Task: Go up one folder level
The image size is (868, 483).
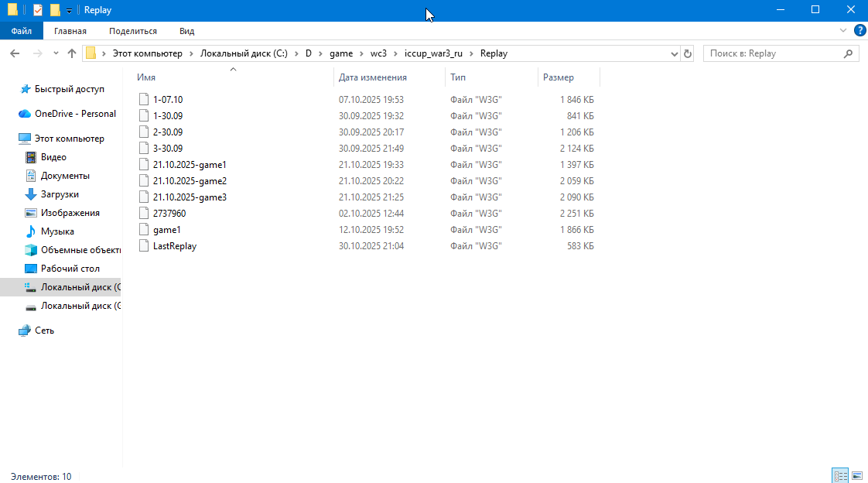Action: [x=71, y=53]
